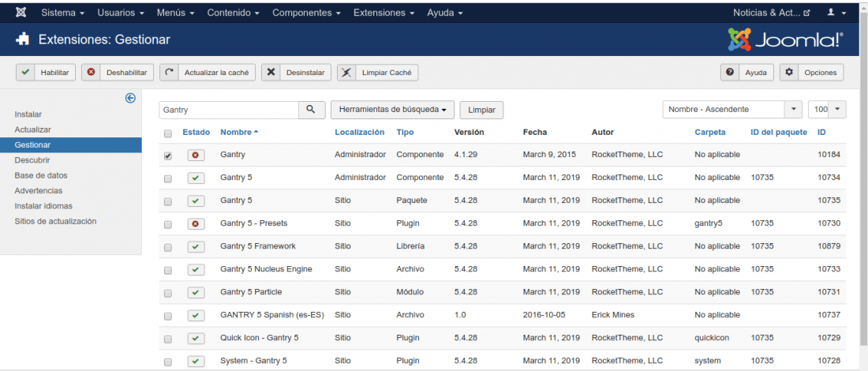Uncheck the Gantry 4.1.29 row checkbox

(x=168, y=156)
